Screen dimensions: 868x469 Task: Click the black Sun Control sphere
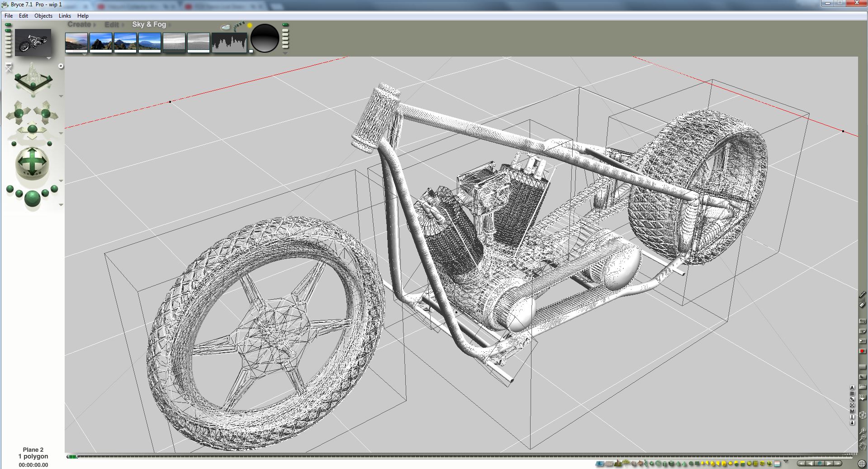click(265, 38)
